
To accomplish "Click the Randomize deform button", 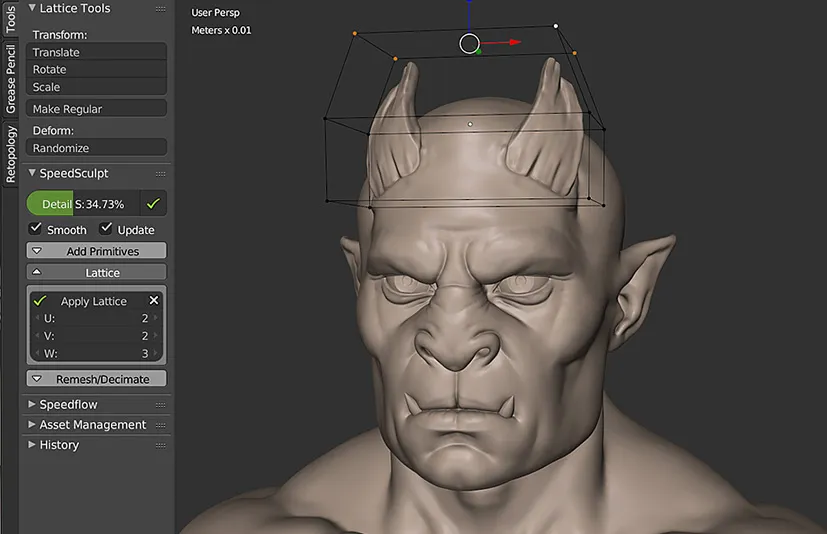I will coord(97,148).
